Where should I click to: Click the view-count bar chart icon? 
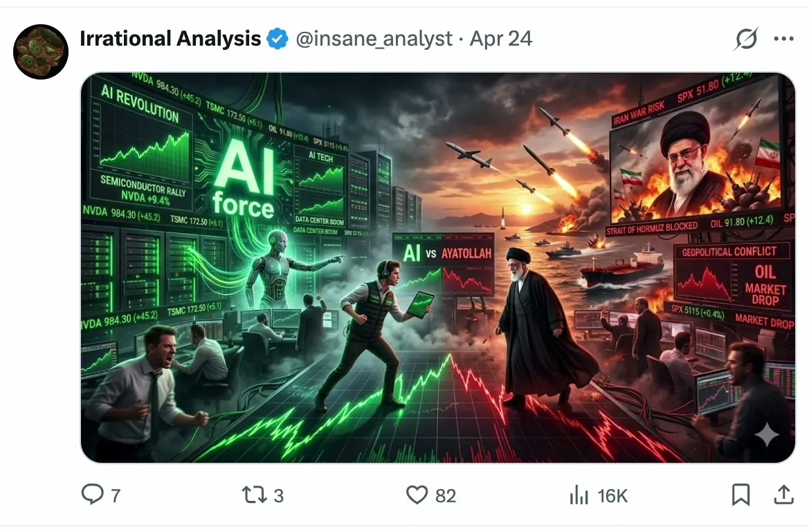click(x=579, y=495)
